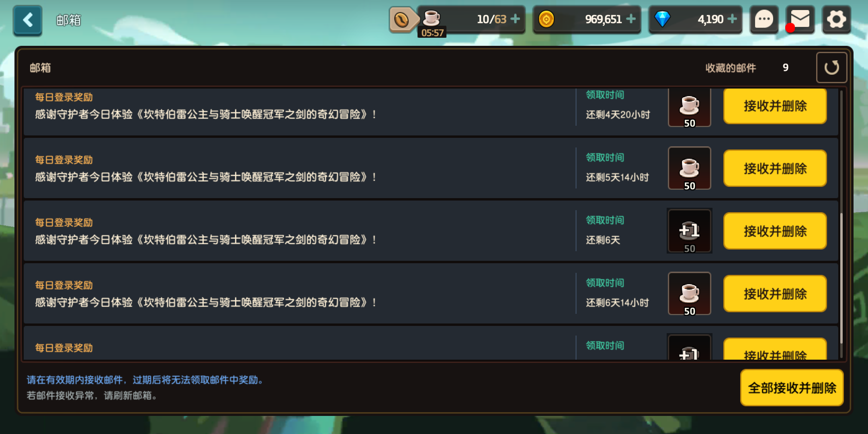This screenshot has width=868, height=434.
Task: Claim the mail expiring in 4天20小时
Action: 775,106
